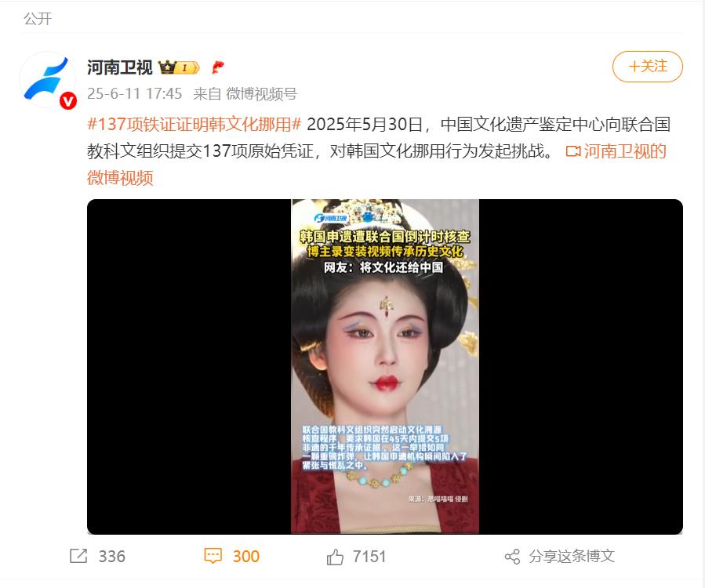Click the gold crown membership badge
Screen dimensions: 705x588
pos(179,67)
